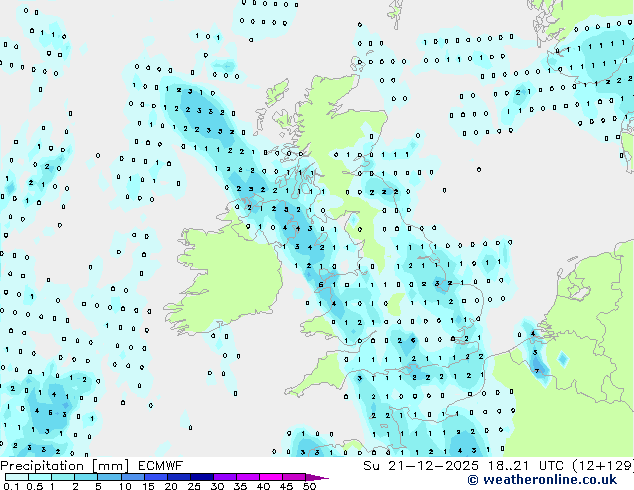Click the 40–45 mm magenta legend swatch

(x=271, y=477)
